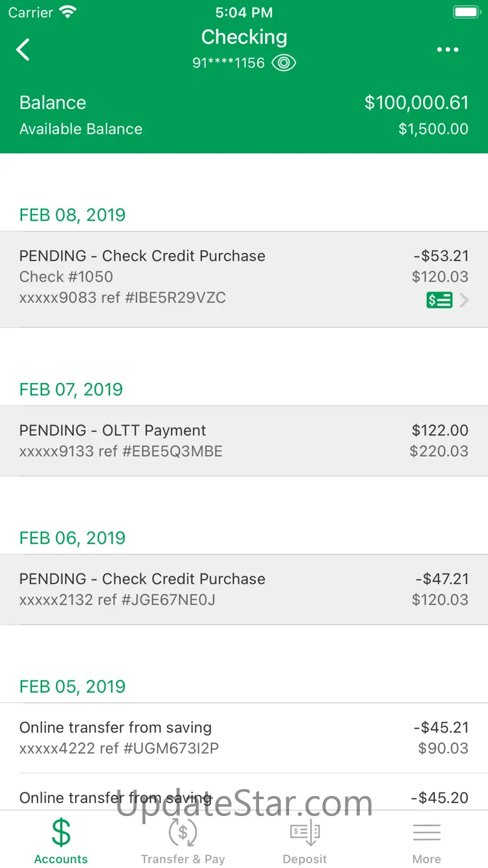Viewport: 488px width, 868px height.
Task: Tap the Wi-Fi status icon
Action: click(x=68, y=12)
